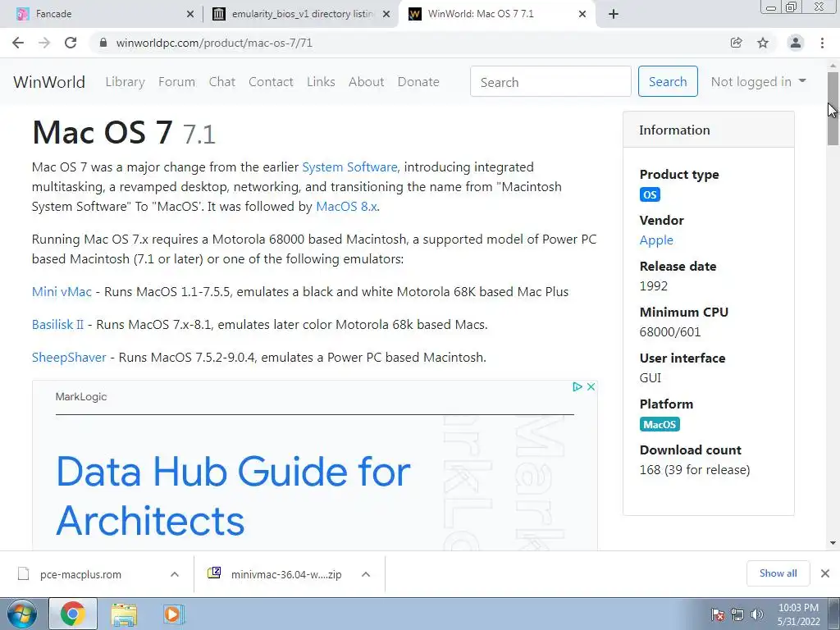Open the SheepShaver link
Viewport: 840px width, 630px height.
point(69,358)
